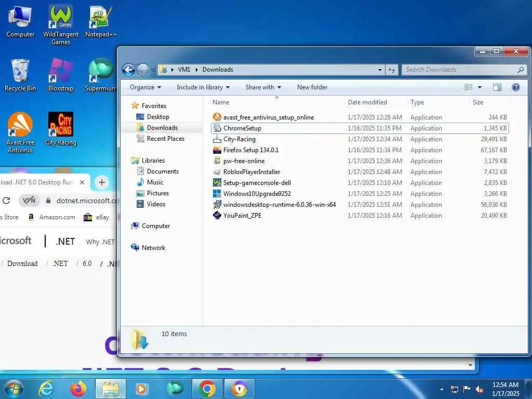The width and height of the screenshot is (532, 399).
Task: Click the Explorer Forward arrow button
Action: pyautogui.click(x=143, y=70)
